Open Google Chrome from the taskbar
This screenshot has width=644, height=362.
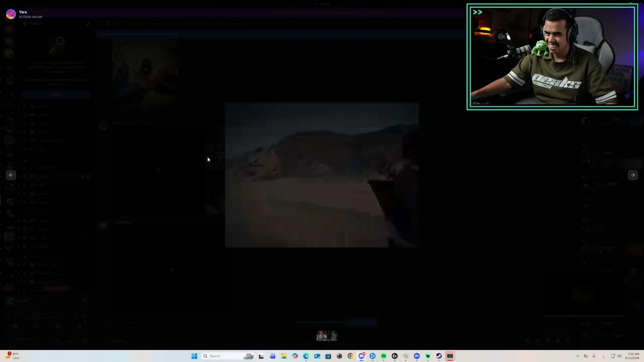coord(350,356)
